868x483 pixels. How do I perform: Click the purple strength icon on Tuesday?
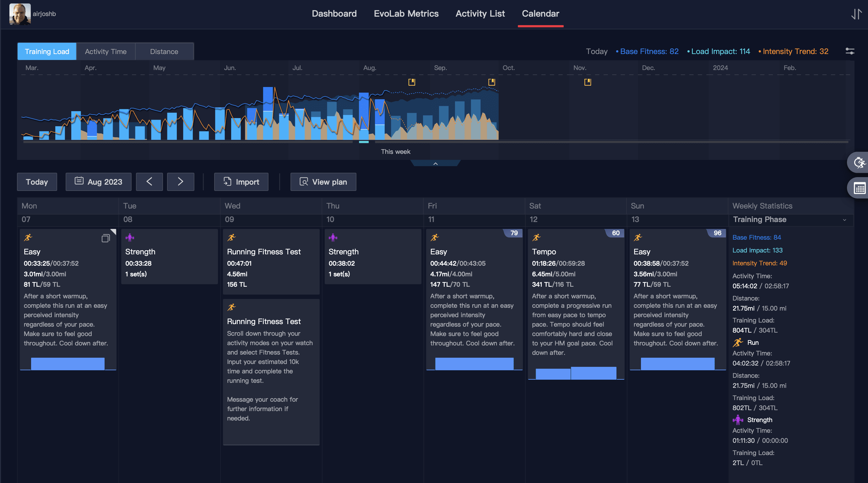click(x=130, y=238)
